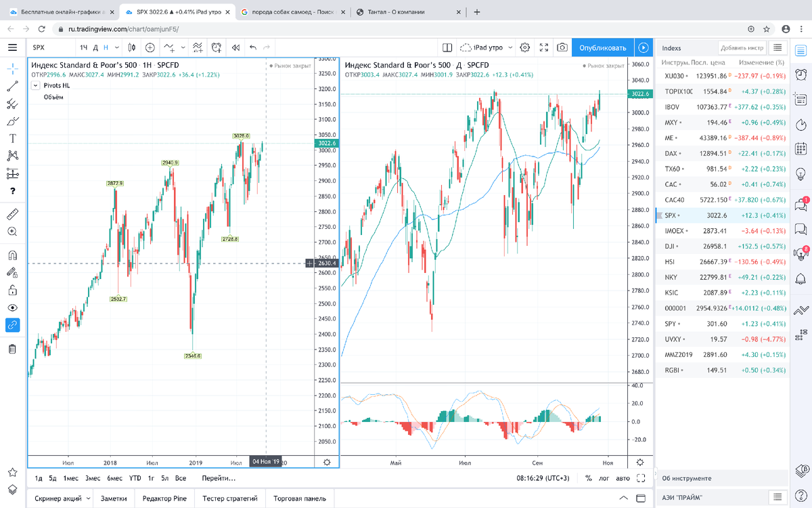Open the Тестер стратегий tab
Screen dimensions: 812x508
click(x=230, y=499)
